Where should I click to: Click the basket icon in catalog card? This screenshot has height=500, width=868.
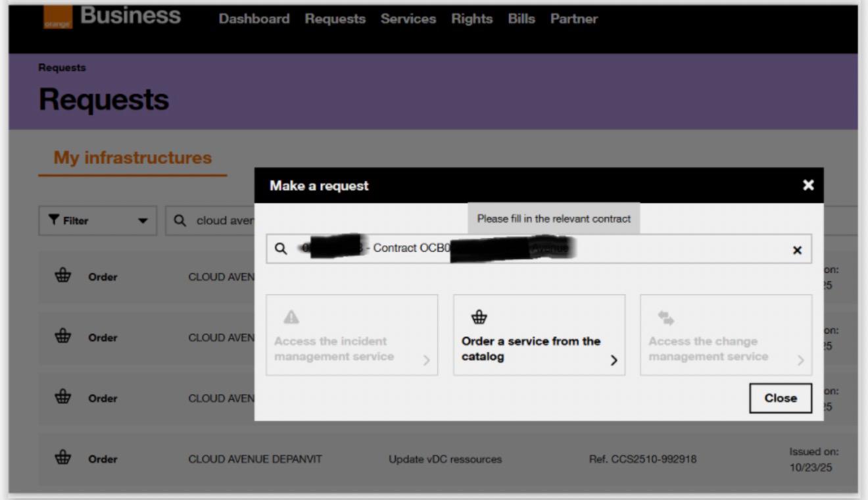(x=479, y=318)
